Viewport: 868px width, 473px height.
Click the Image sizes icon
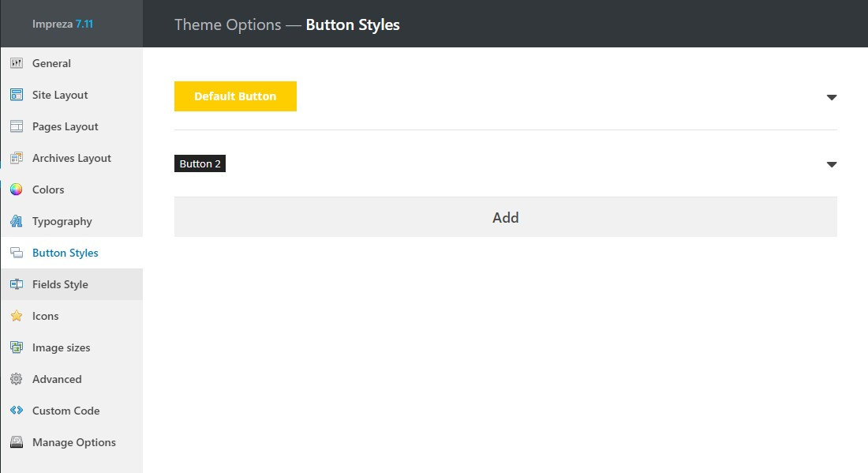(x=17, y=347)
